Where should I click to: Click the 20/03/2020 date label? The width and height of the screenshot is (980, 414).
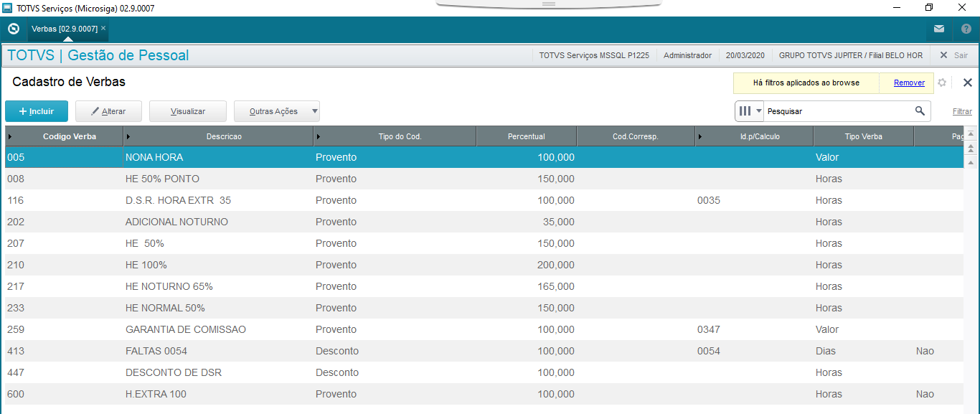click(745, 55)
